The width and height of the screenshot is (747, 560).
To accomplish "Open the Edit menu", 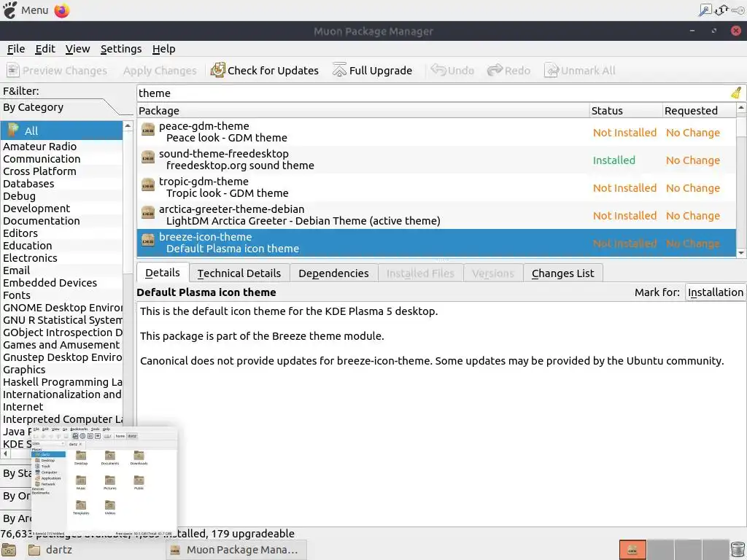I will click(45, 49).
